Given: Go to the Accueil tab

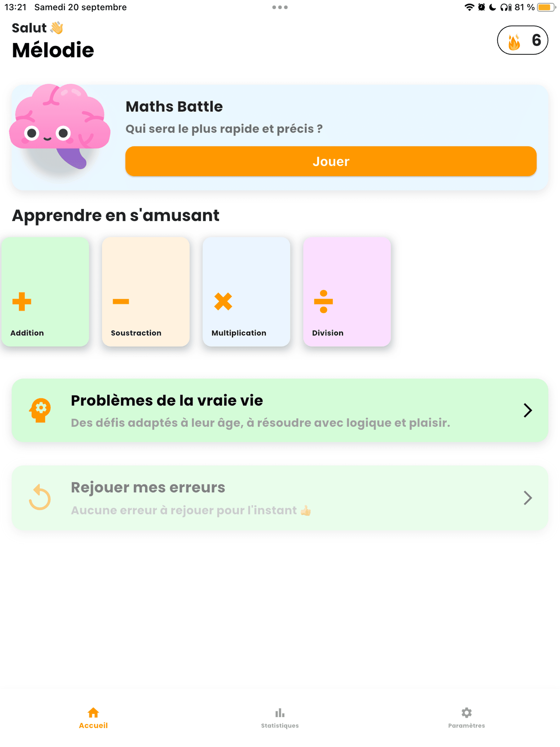Looking at the screenshot, I should (93, 718).
